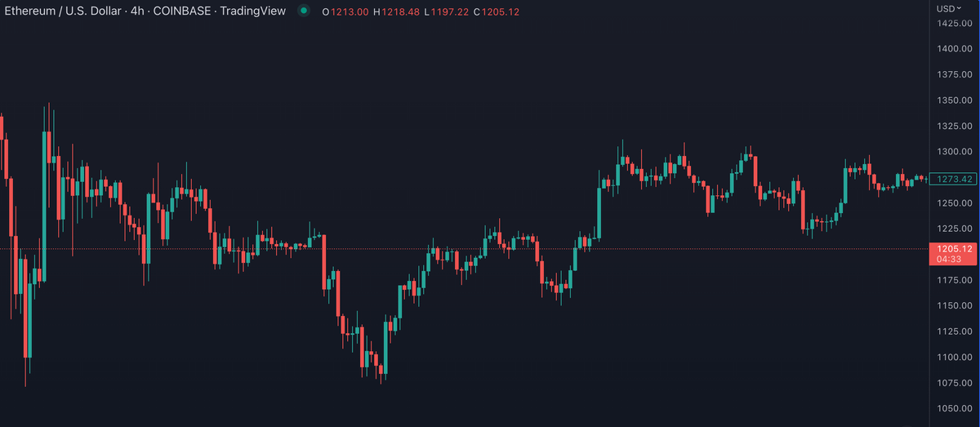This screenshot has height=427, width=980.
Task: Click the 1250.00 price axis label
Action: (x=954, y=203)
